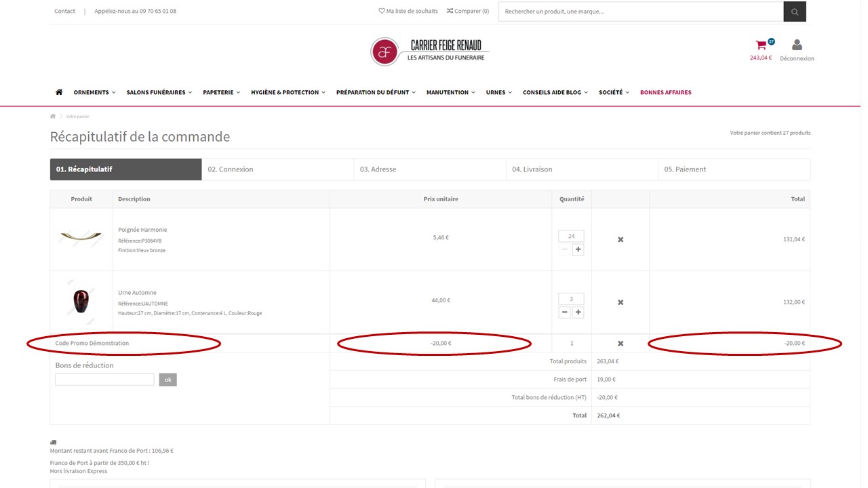The height and width of the screenshot is (488, 868).
Task: Click the Contact link
Action: coord(64,11)
